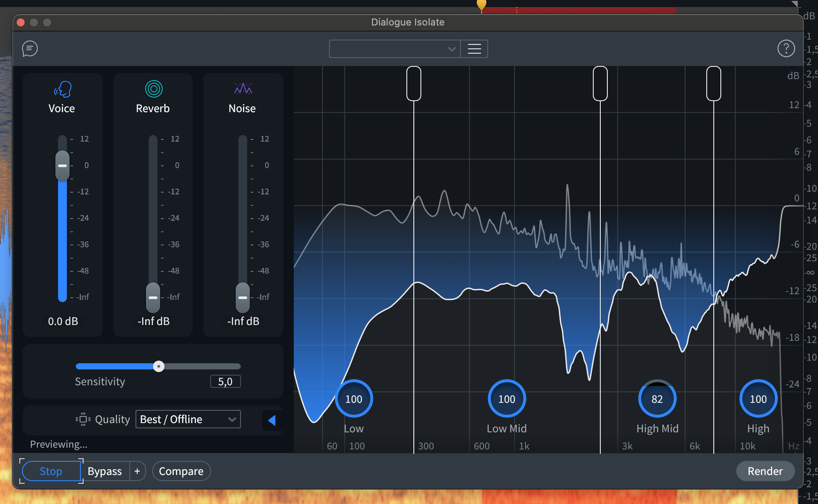
Task: Open the help question mark icon
Action: pyautogui.click(x=786, y=48)
